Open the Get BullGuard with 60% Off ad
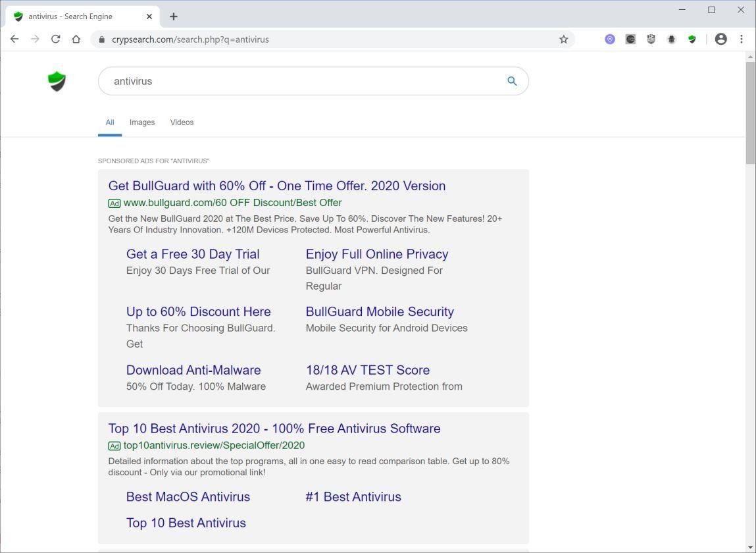 (x=277, y=186)
